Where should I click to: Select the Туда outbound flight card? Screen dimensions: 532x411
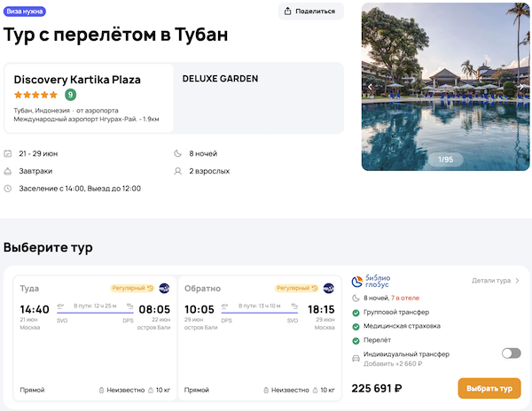(x=92, y=339)
